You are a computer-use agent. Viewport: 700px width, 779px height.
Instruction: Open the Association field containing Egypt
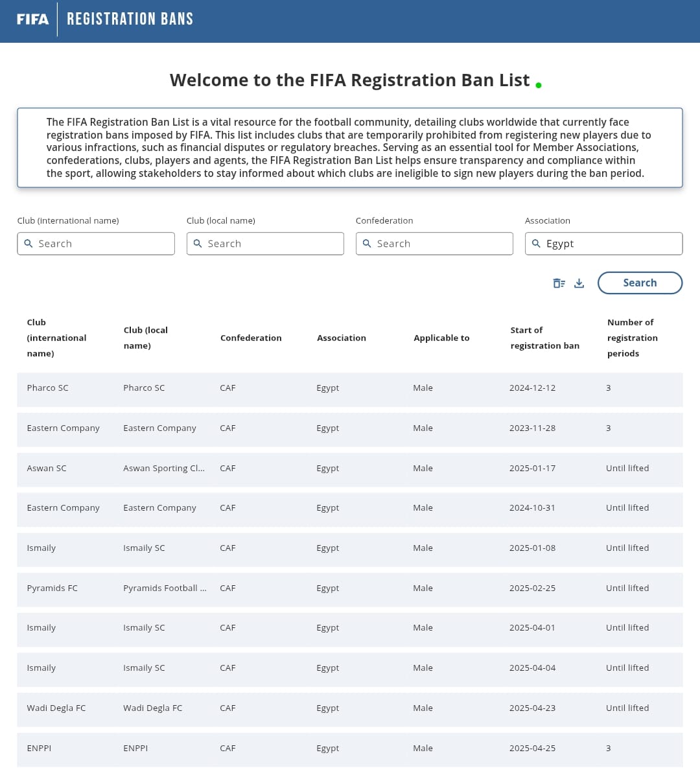[609, 244]
